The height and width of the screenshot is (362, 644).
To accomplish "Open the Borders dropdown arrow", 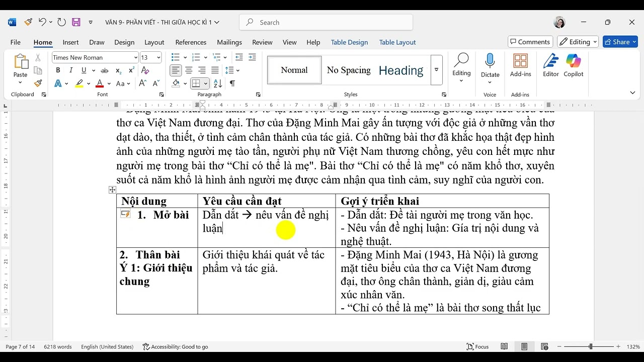I will coord(206,83).
